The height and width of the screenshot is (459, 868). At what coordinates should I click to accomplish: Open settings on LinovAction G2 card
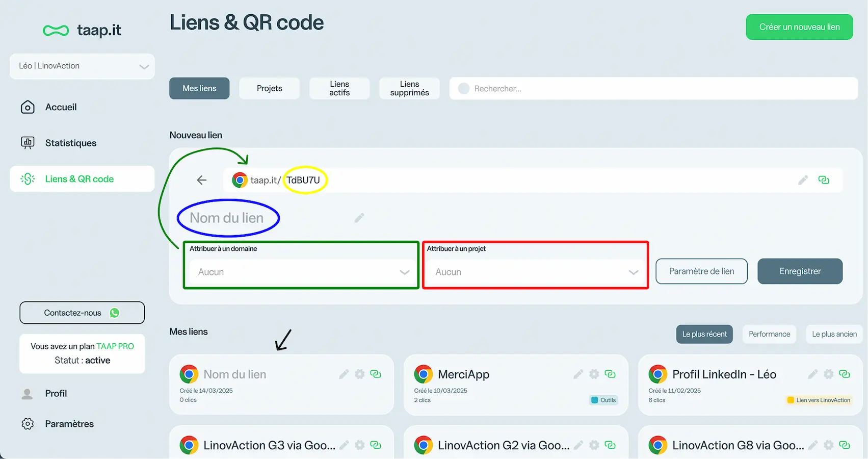594,445
